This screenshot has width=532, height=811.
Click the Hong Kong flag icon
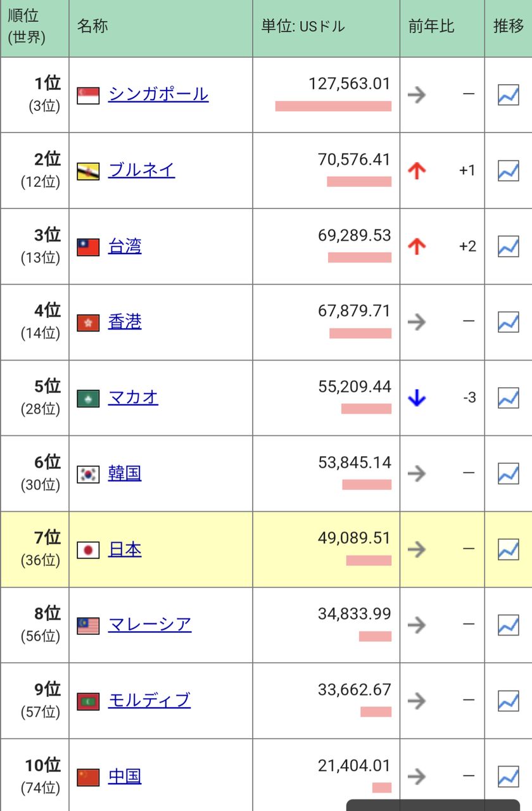click(88, 322)
